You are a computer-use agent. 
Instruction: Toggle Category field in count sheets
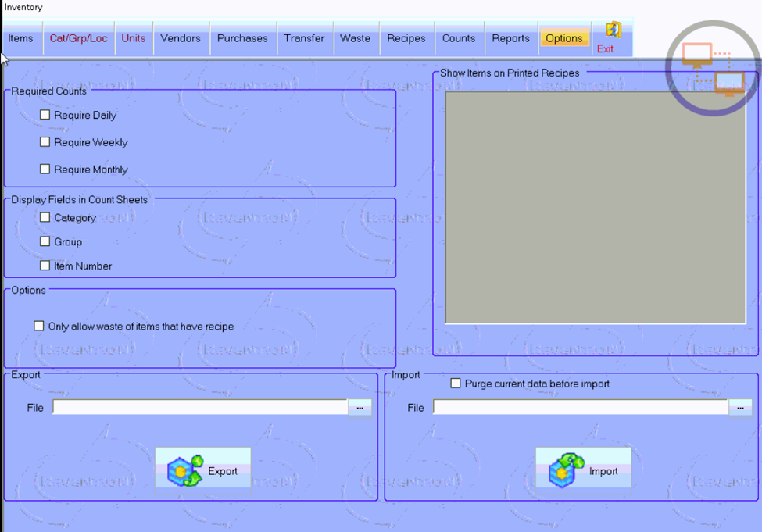(45, 217)
